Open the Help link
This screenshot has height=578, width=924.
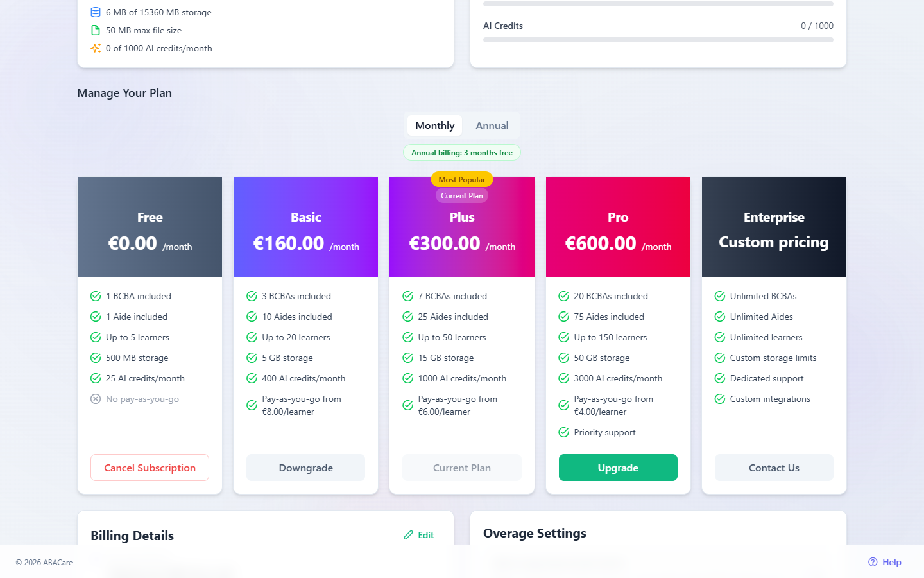[x=885, y=562]
